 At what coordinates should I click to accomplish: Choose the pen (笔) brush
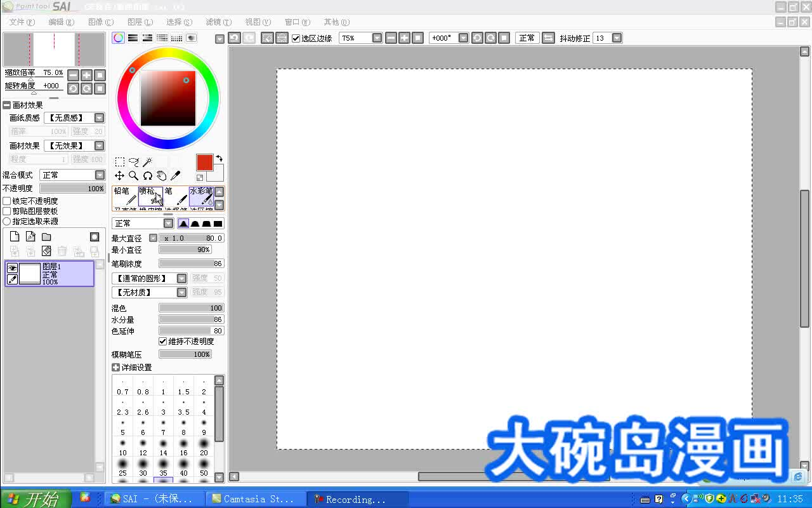[176, 196]
